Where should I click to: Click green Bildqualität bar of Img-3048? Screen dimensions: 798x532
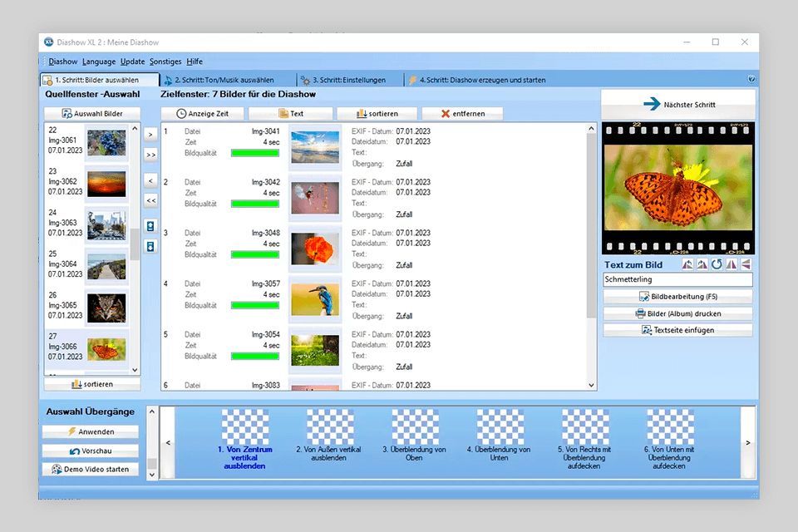255,254
